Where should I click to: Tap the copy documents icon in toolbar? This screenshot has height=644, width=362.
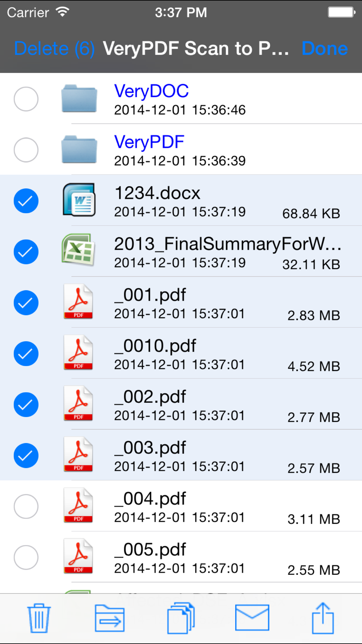click(181, 618)
